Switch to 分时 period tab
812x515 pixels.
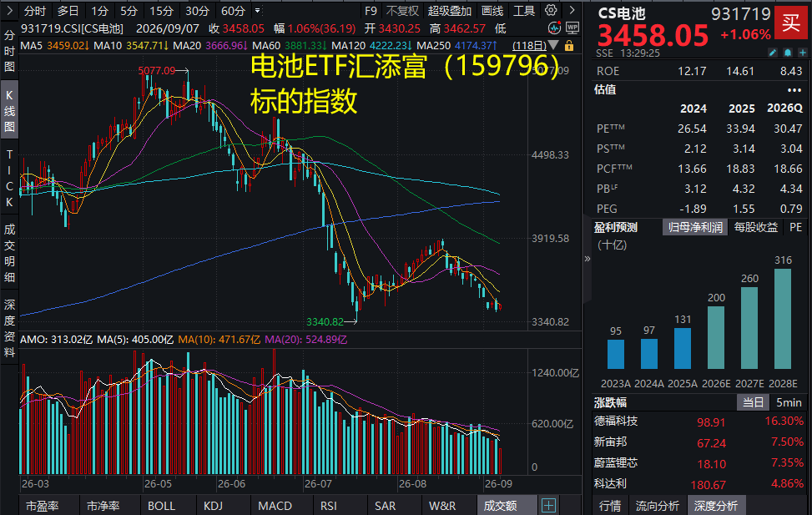pos(35,11)
